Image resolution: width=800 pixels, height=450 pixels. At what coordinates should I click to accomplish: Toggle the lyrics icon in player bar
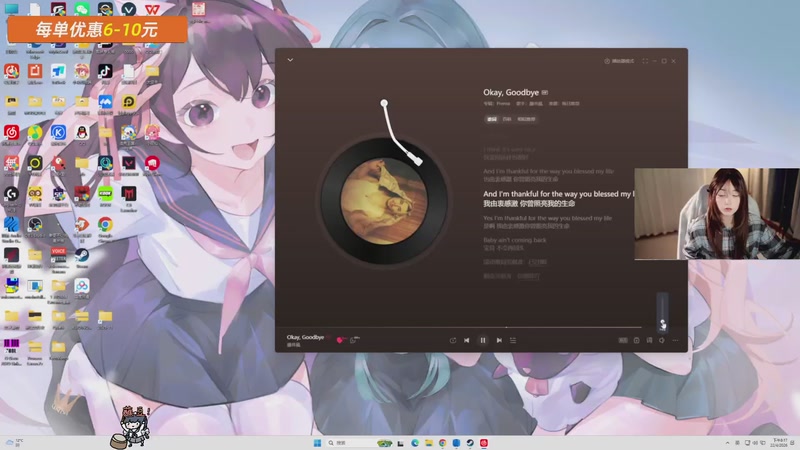[649, 340]
